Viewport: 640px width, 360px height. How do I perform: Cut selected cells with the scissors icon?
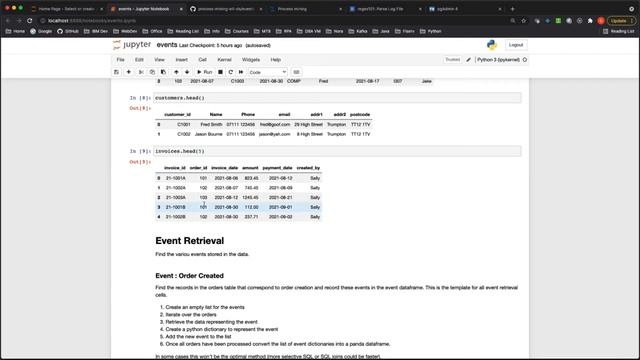141,72
